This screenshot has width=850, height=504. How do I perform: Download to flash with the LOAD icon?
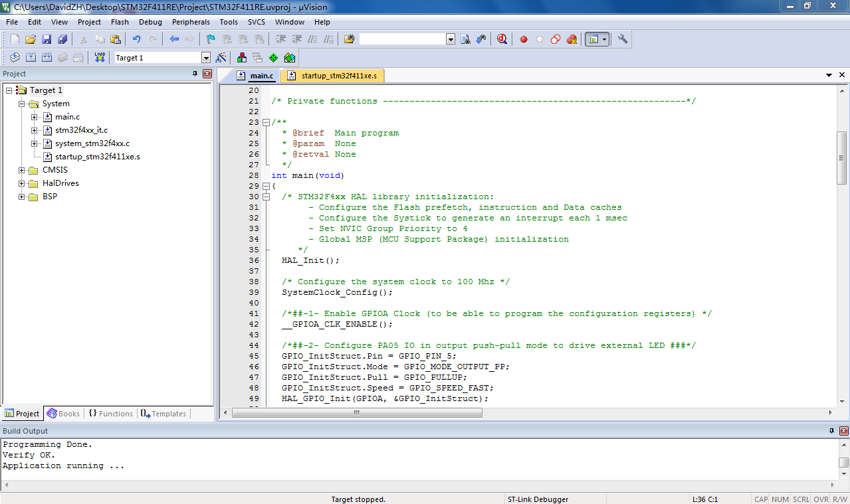[100, 58]
